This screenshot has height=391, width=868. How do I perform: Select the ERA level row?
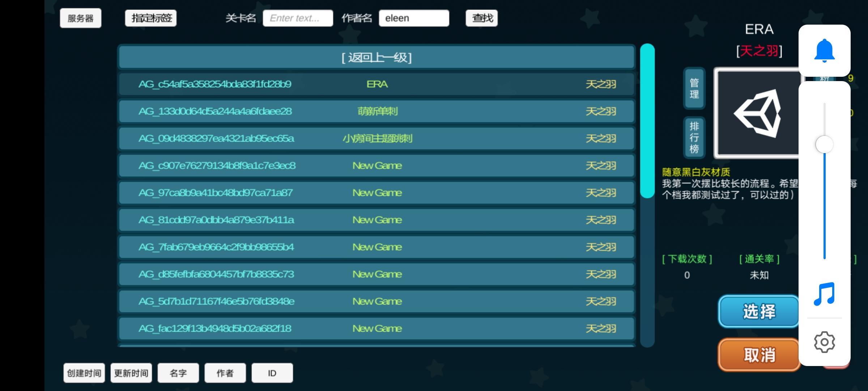[376, 84]
